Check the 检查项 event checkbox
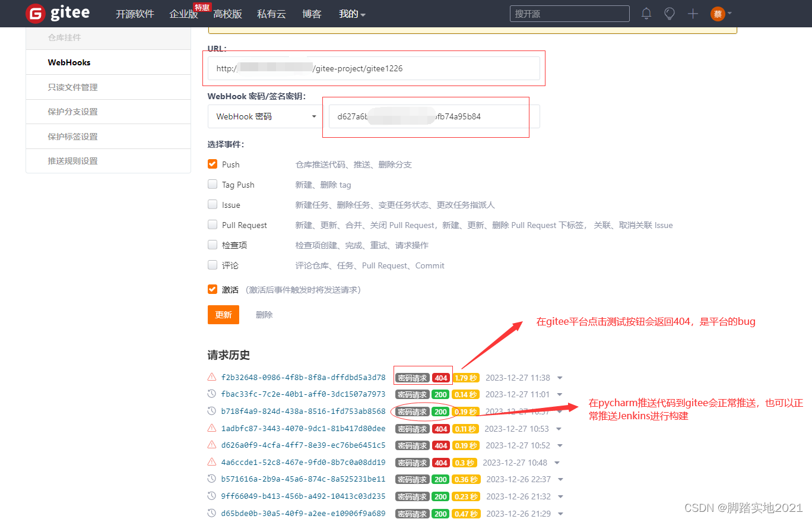The image size is (812, 519). tap(212, 245)
